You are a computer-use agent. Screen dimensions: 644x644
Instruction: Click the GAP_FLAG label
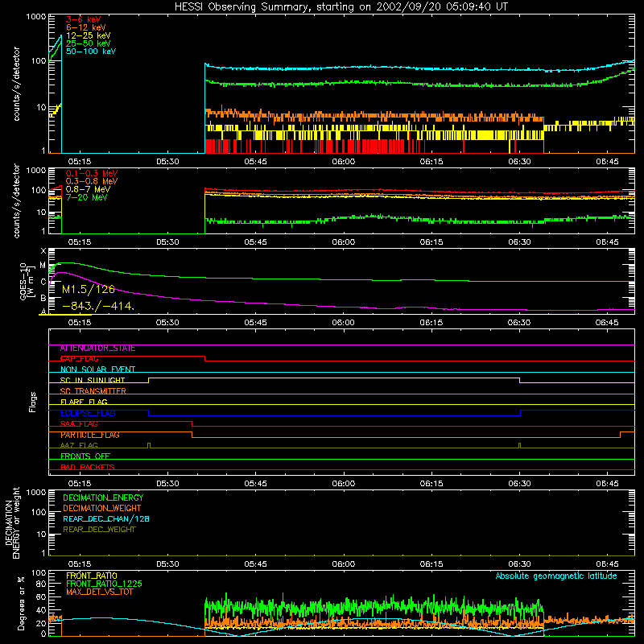tap(79, 359)
